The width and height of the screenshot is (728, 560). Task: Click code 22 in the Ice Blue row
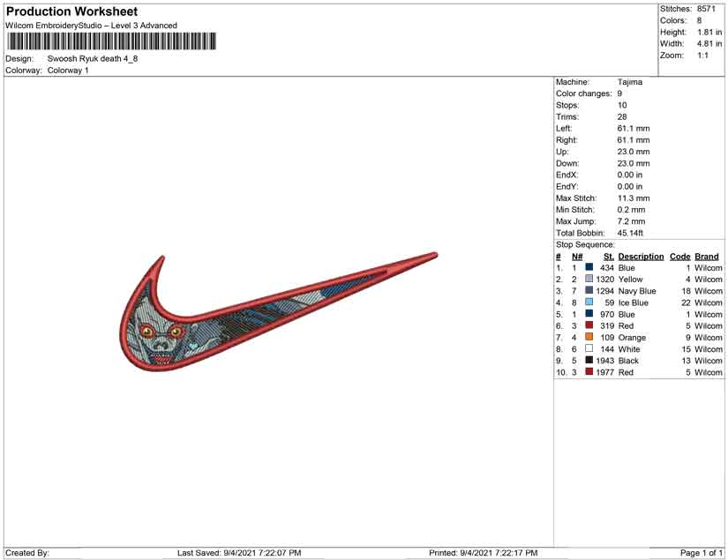click(687, 302)
